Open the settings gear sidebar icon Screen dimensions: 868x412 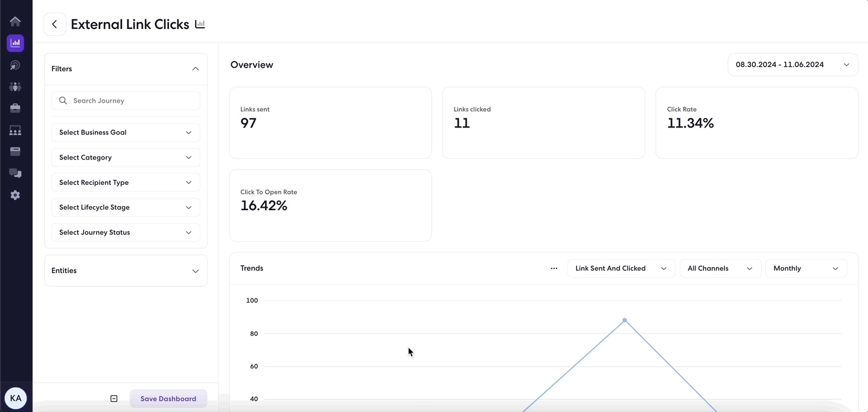pos(15,195)
